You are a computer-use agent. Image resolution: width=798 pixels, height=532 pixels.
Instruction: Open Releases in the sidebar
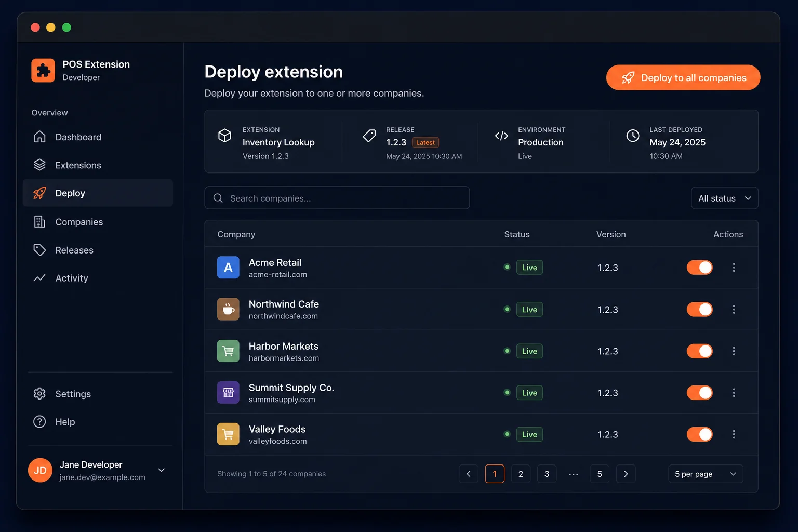pyautogui.click(x=98, y=250)
